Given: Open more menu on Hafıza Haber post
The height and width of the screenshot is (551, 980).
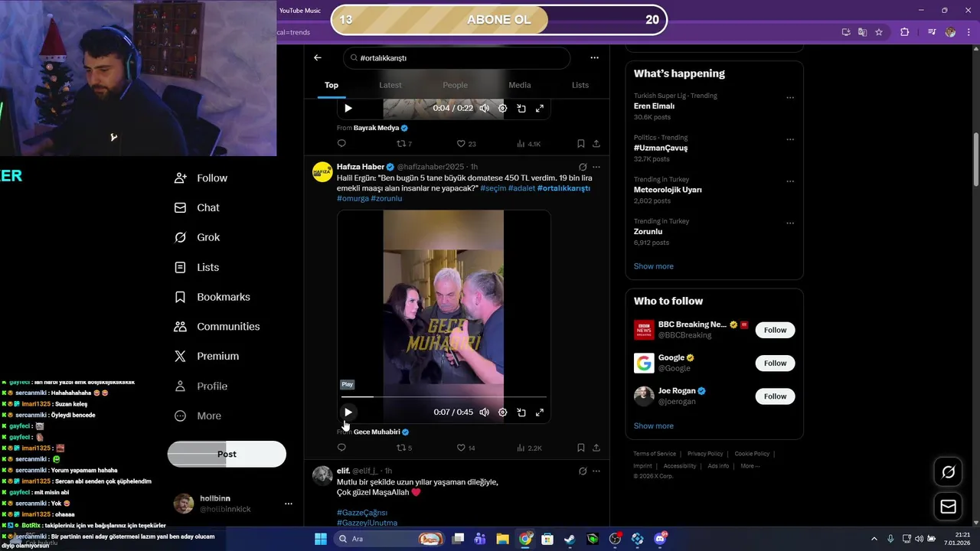Looking at the screenshot, I should click(x=596, y=167).
